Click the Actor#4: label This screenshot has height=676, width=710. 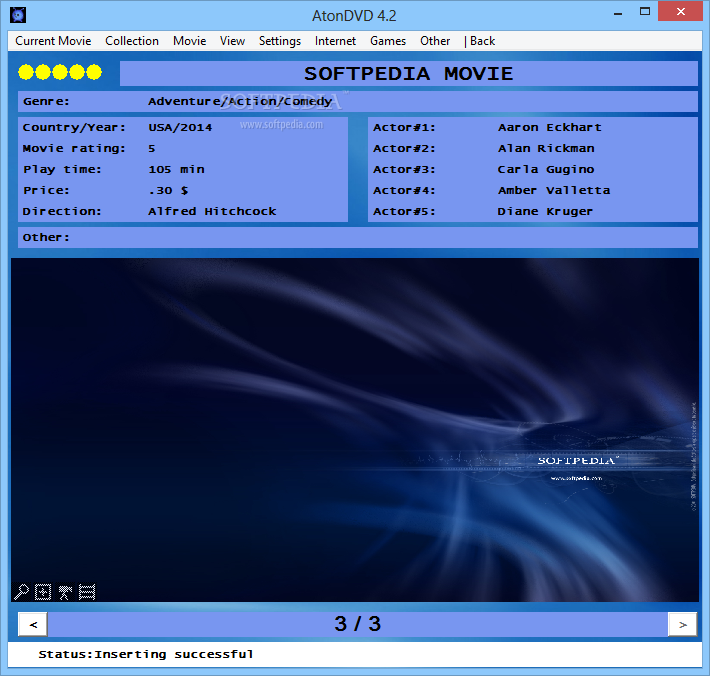coord(404,190)
